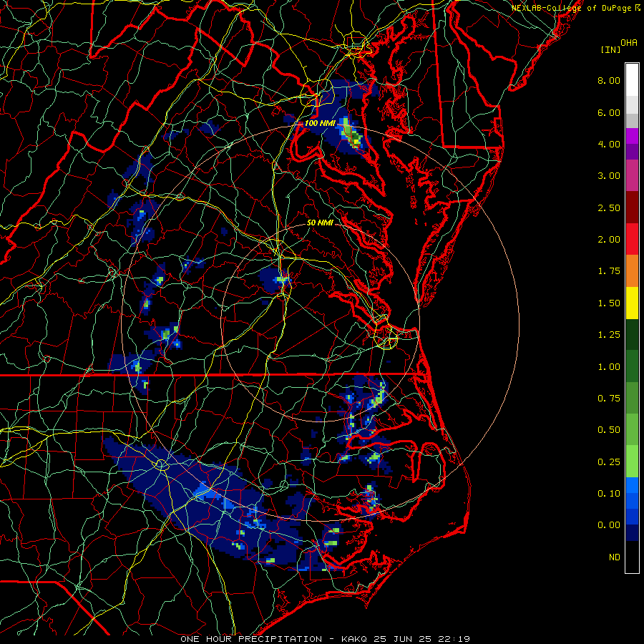Click the 0.50 legend value

coord(609,430)
